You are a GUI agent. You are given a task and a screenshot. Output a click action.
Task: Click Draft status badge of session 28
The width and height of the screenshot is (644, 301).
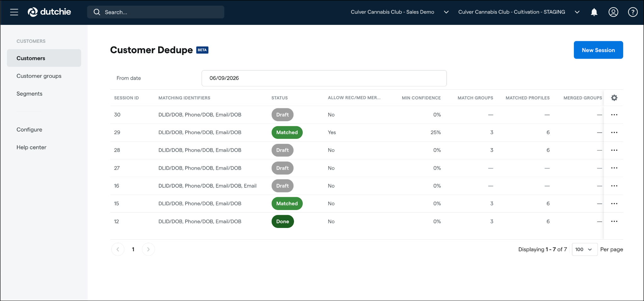click(x=282, y=150)
